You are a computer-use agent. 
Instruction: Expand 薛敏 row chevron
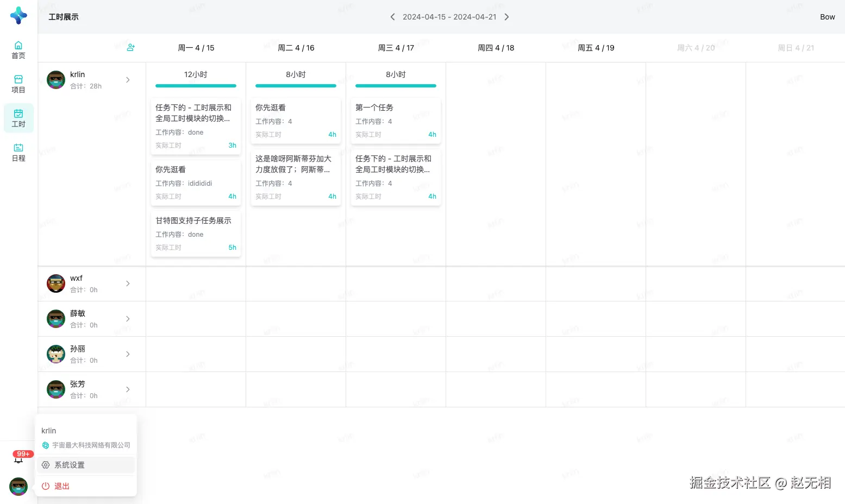[x=128, y=319]
